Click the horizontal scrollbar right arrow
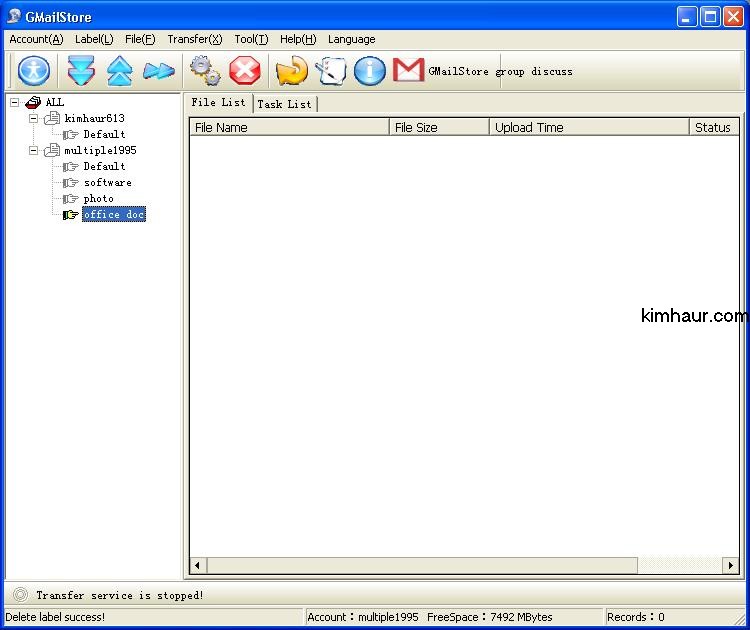 [731, 566]
